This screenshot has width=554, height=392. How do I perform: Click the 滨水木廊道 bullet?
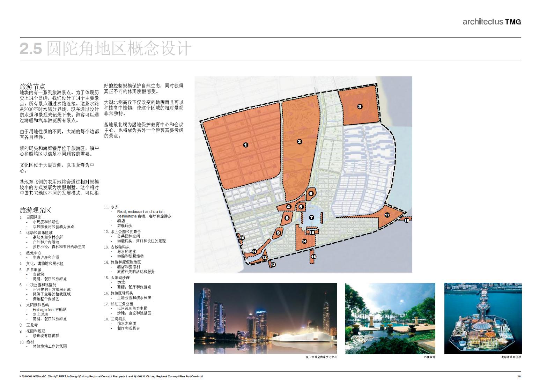127,324
